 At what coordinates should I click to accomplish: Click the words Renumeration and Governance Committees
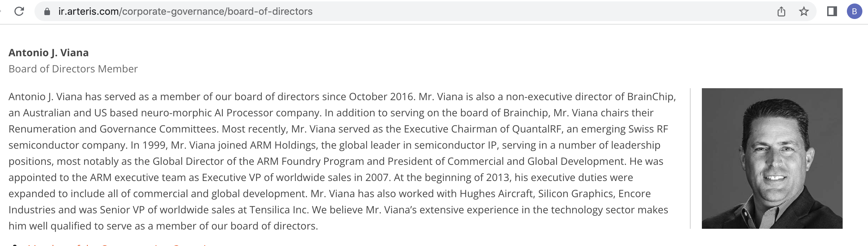pos(114,129)
